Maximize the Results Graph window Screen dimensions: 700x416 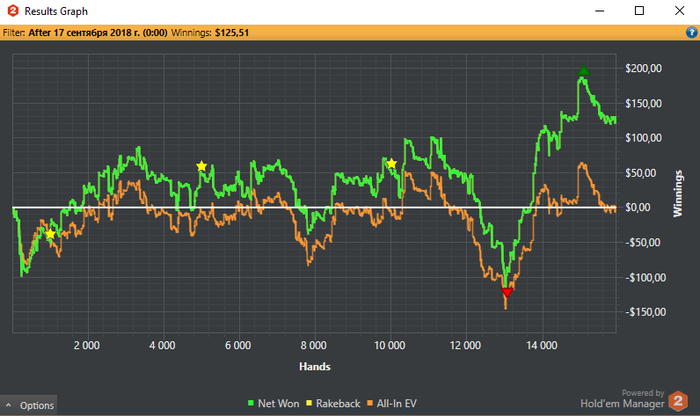point(639,11)
